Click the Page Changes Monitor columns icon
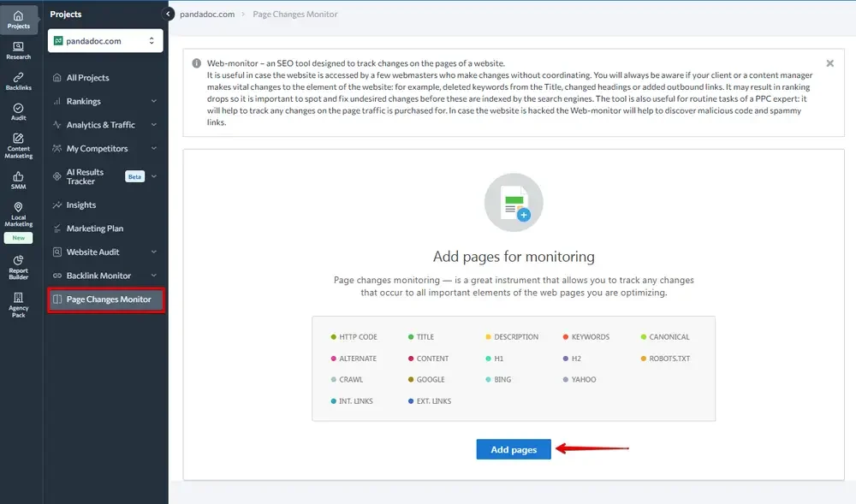856x504 pixels. [56, 299]
